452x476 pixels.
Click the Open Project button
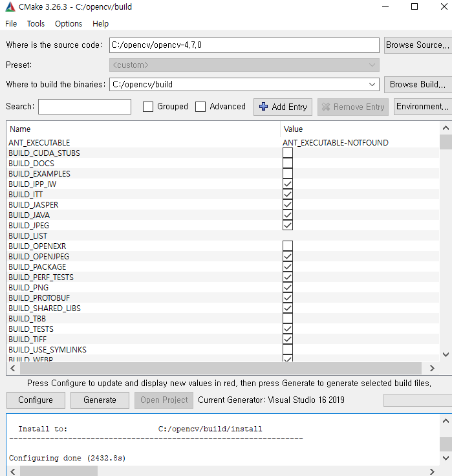(x=164, y=400)
